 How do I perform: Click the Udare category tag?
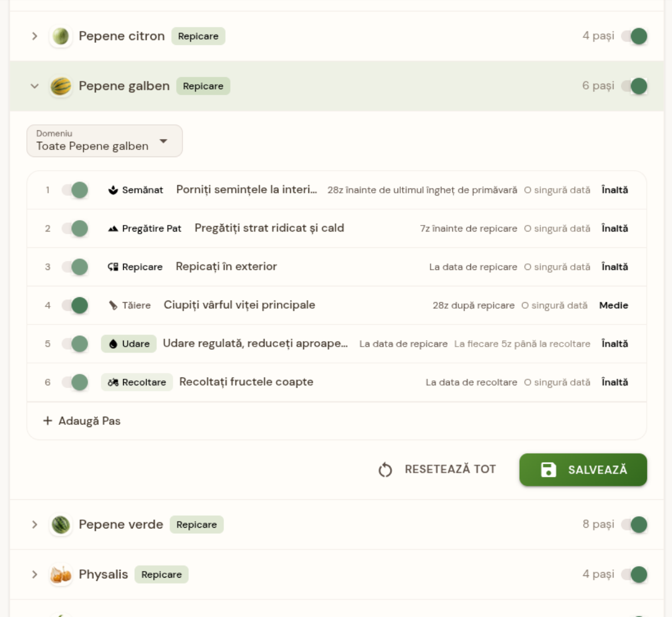click(129, 344)
